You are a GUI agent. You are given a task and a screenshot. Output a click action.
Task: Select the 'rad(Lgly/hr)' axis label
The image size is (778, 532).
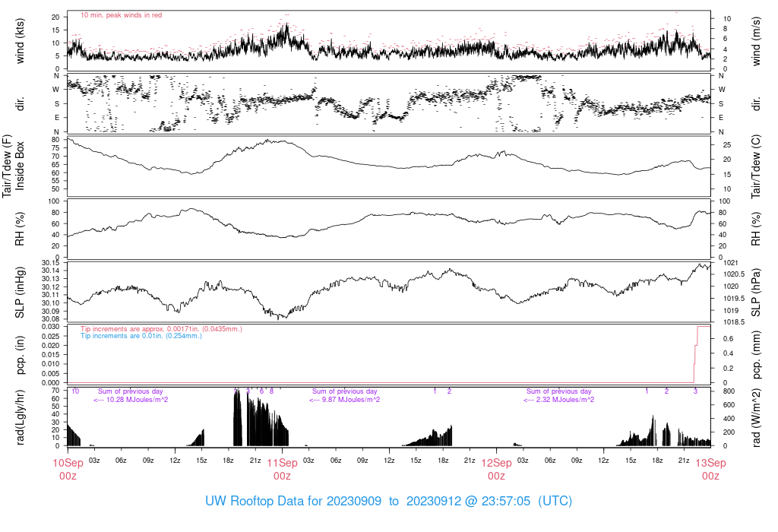20,417
